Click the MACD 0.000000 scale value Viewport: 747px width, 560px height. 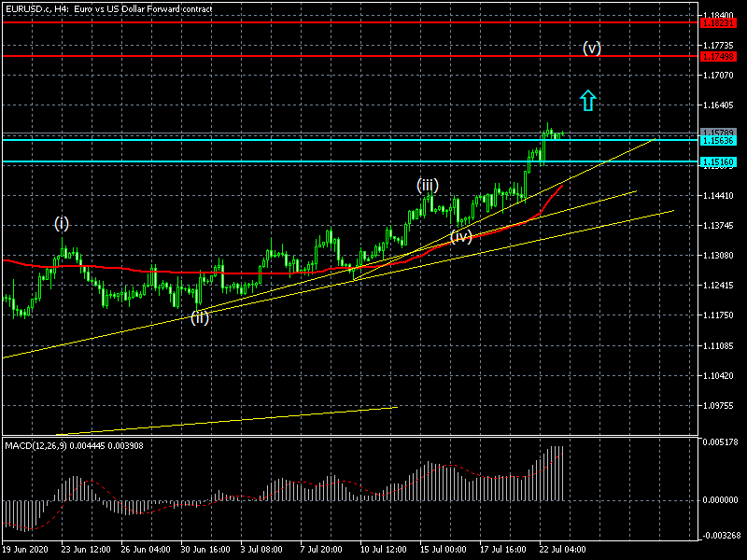[722, 500]
